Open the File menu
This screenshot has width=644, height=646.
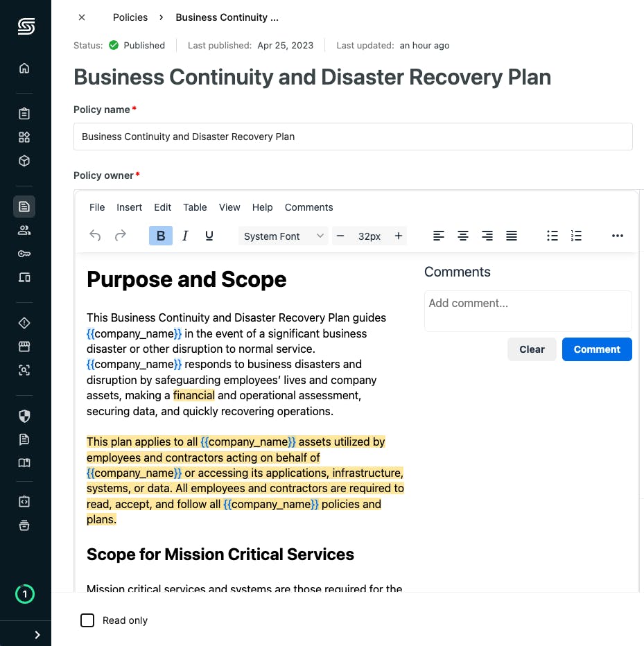(97, 207)
